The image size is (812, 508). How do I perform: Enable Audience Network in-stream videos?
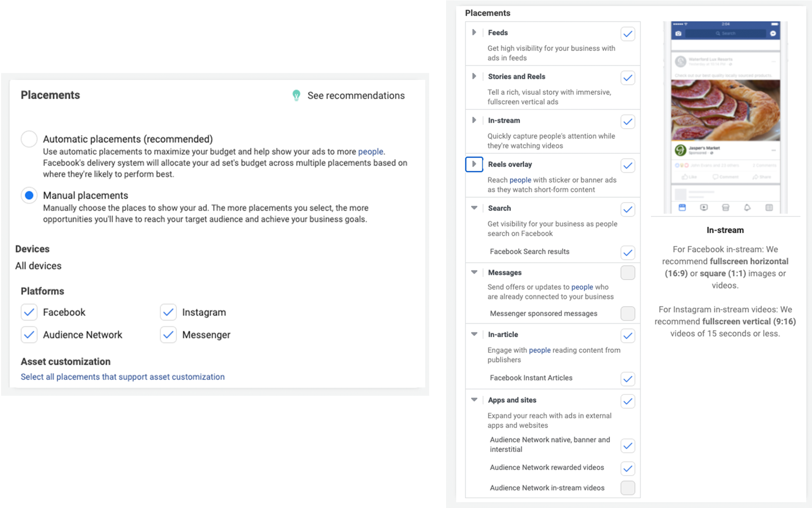click(628, 488)
